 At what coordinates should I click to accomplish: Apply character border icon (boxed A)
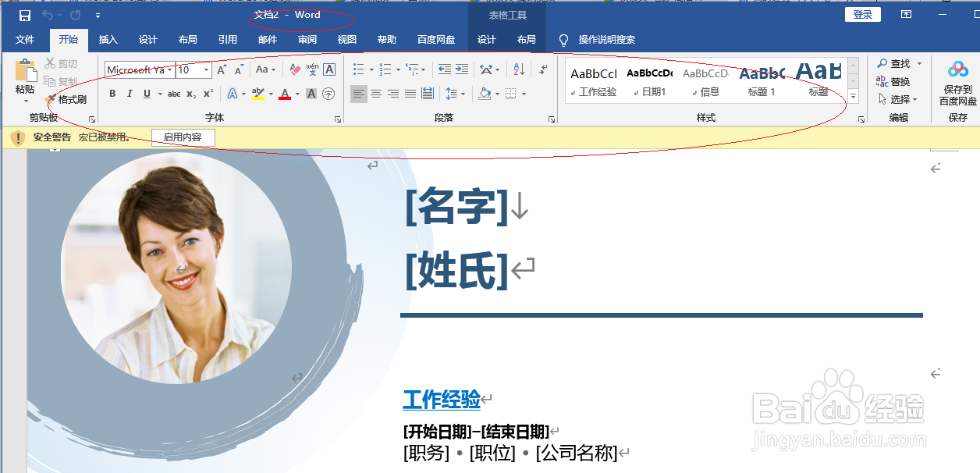(329, 70)
